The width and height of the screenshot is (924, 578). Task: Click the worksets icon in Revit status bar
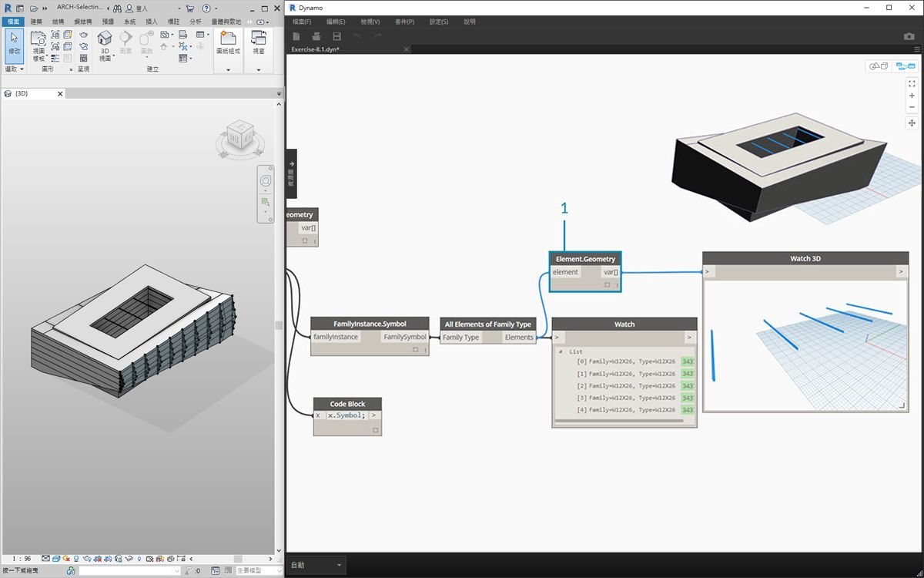pyautogui.click(x=71, y=571)
